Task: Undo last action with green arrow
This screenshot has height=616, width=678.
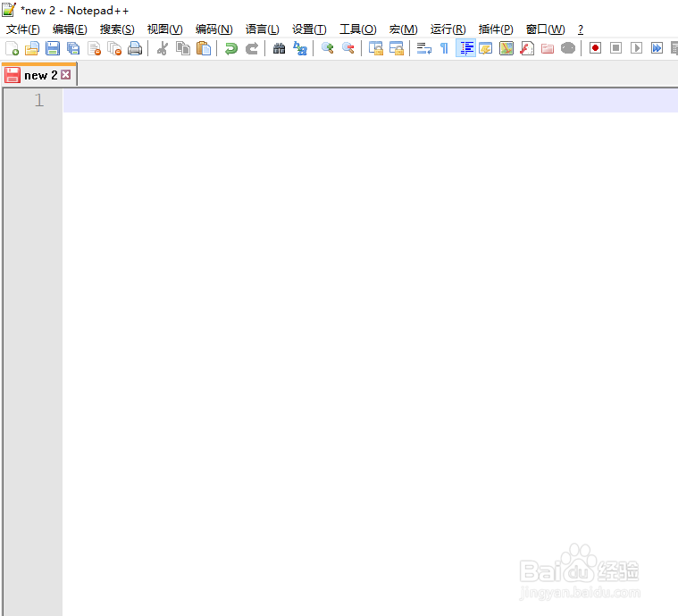Action: (230, 48)
